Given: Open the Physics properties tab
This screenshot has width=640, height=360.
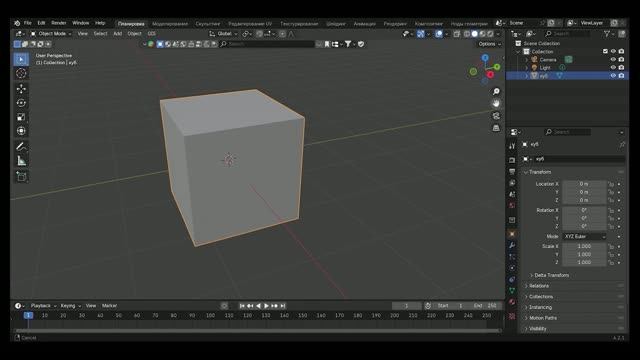Looking at the screenshot, I should tap(512, 268).
